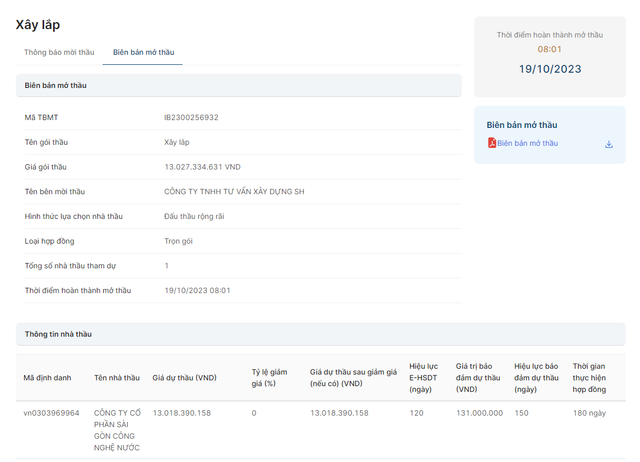Screen dimensions: 640x462
Task: Click bidder ID vn0303969964 in the table
Action: tap(52, 413)
